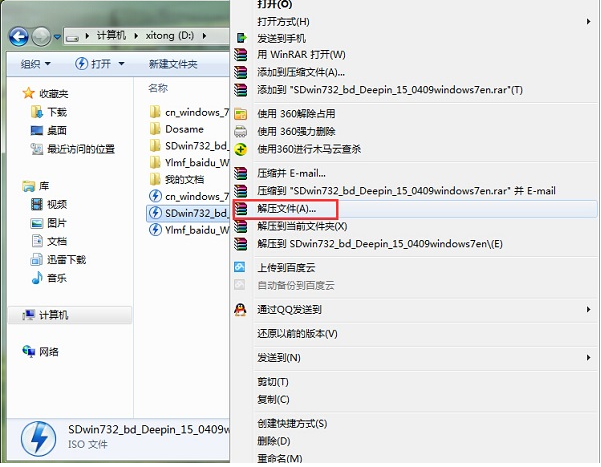The image size is (601, 467).
Task: Open the 组织 dropdown menu
Action: 35,64
